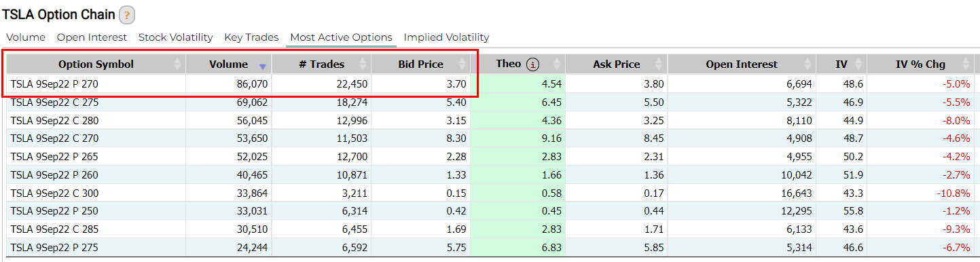
Task: Click the Open Interest column sort arrows
Action: tap(807, 64)
